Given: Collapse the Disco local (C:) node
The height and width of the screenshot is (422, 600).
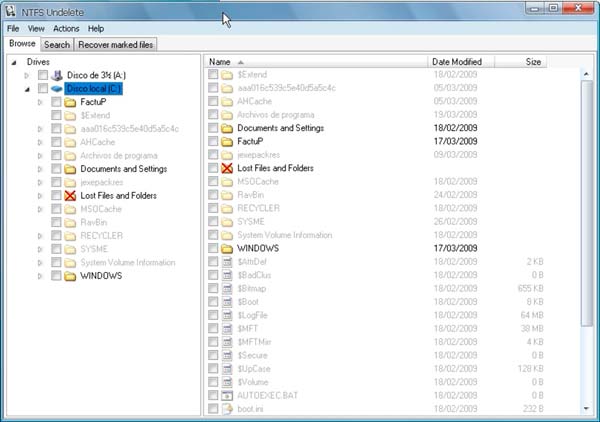Looking at the screenshot, I should (x=27, y=90).
